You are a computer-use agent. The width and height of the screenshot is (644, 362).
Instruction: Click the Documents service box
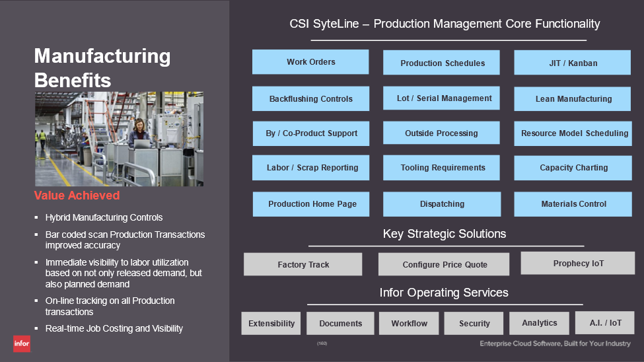pos(340,324)
